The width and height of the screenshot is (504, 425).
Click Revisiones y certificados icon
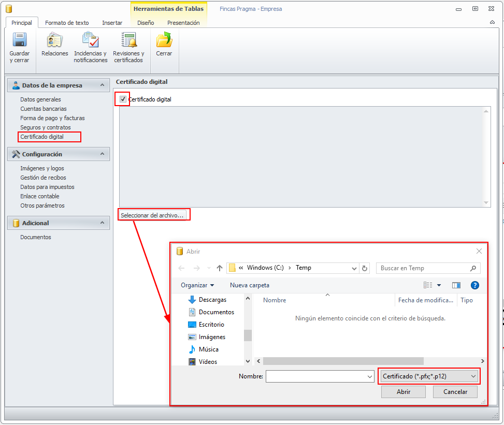[x=128, y=40]
